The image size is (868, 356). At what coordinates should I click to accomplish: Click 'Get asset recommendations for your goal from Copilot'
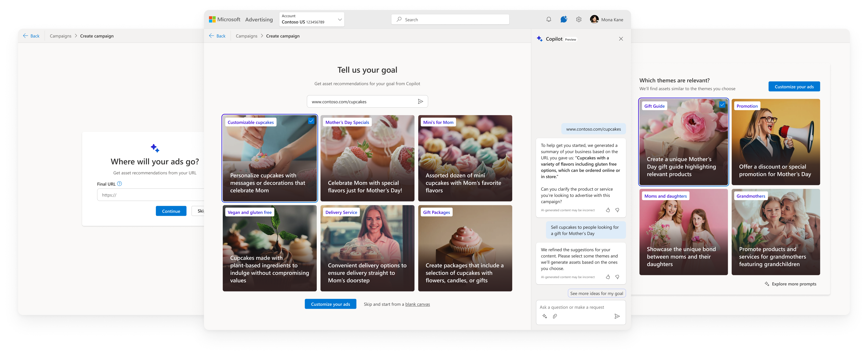367,84
